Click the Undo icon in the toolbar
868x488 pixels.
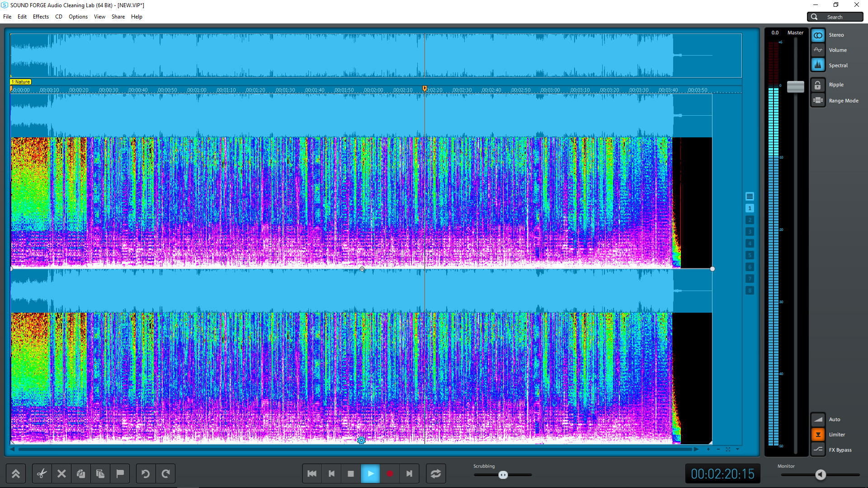click(145, 474)
